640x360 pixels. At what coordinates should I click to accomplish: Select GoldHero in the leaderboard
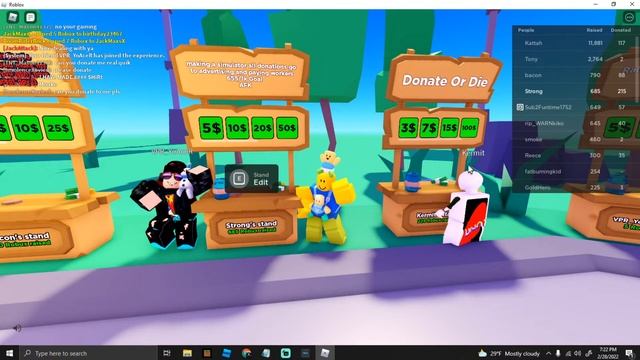(x=575, y=187)
